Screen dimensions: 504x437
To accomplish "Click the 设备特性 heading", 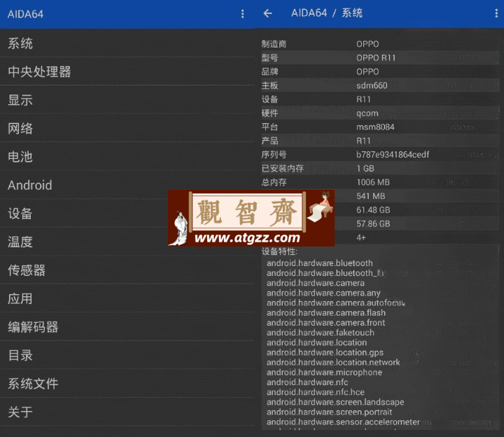I will [279, 251].
